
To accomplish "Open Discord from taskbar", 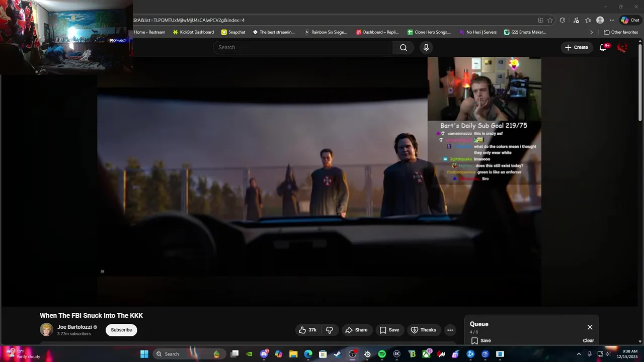I will (264, 354).
